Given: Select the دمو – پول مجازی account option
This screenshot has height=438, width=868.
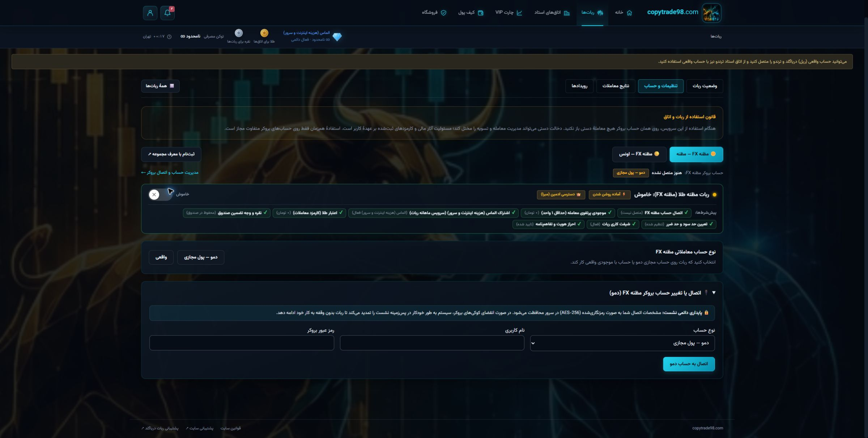Looking at the screenshot, I should pos(201,257).
